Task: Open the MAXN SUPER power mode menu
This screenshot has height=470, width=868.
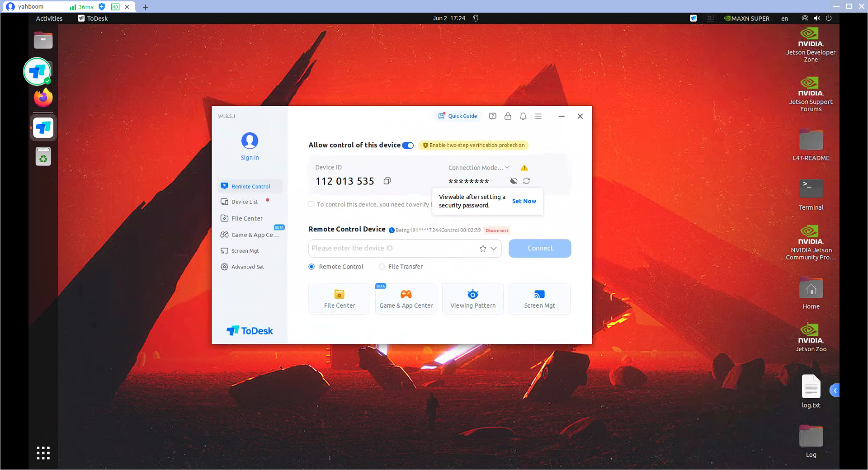Action: 747,19
